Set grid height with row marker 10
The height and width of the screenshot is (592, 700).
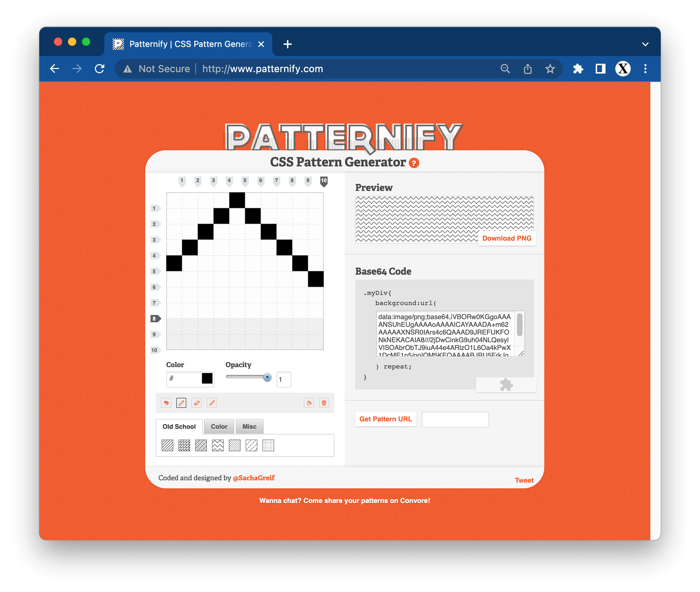155,350
